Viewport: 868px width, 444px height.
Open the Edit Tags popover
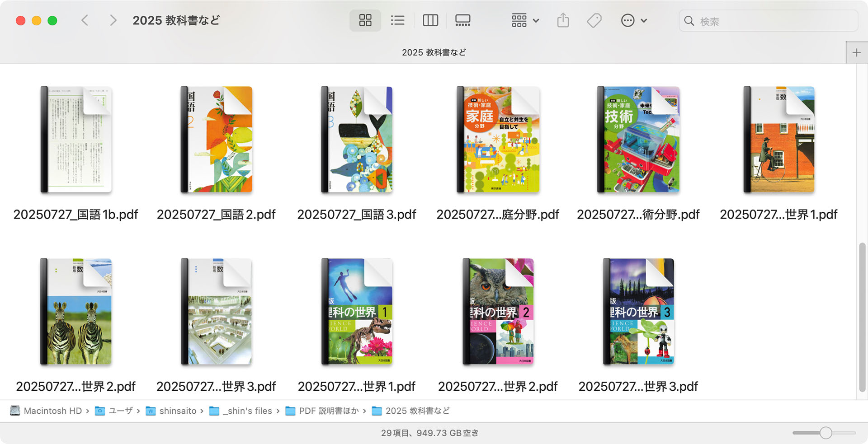pos(594,20)
